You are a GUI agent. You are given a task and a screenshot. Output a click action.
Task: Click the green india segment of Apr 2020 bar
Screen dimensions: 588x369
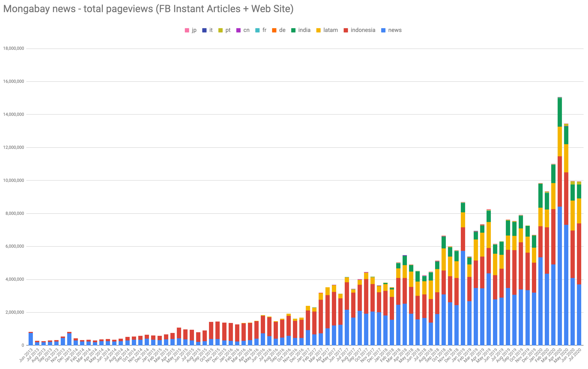[x=560, y=112]
